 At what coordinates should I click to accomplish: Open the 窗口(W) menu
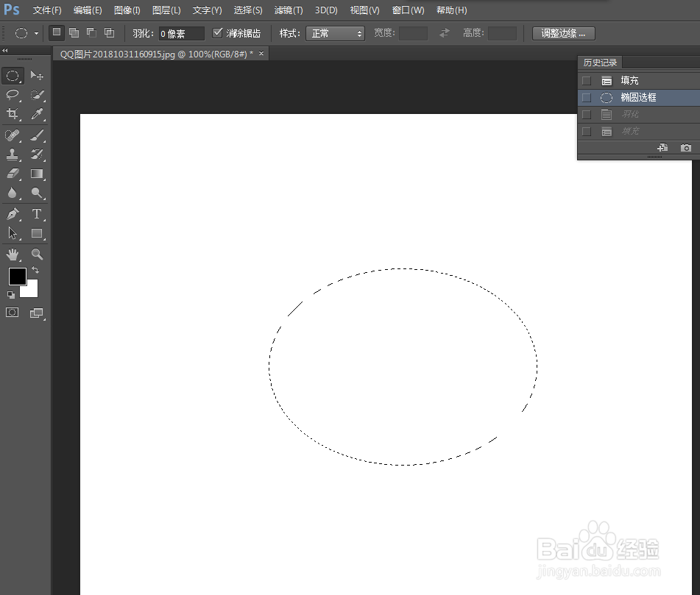click(x=408, y=10)
